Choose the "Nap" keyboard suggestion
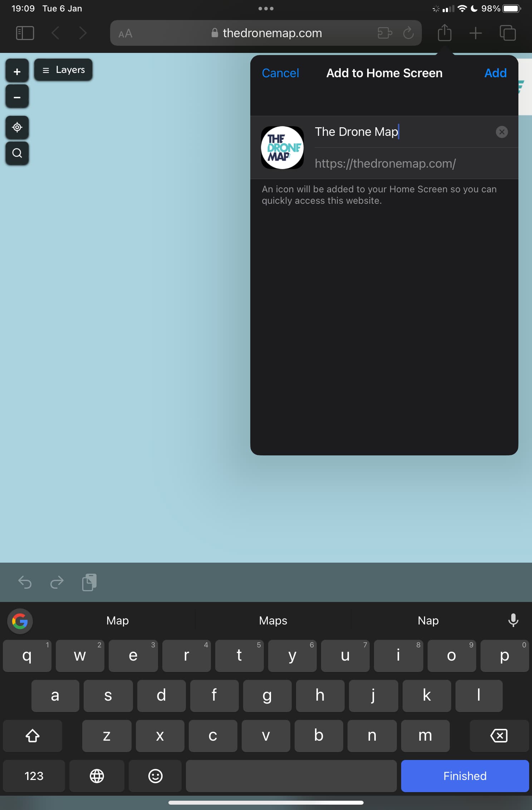532x810 pixels. click(428, 621)
